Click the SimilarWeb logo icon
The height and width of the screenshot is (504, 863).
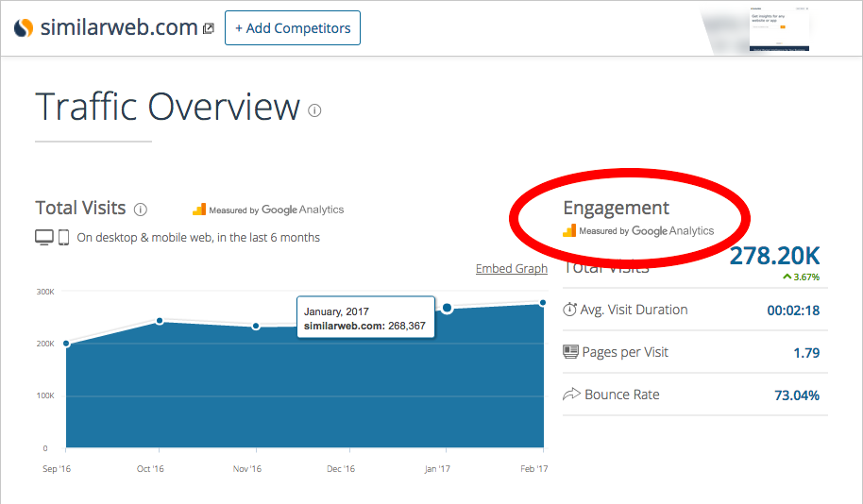coord(23,27)
